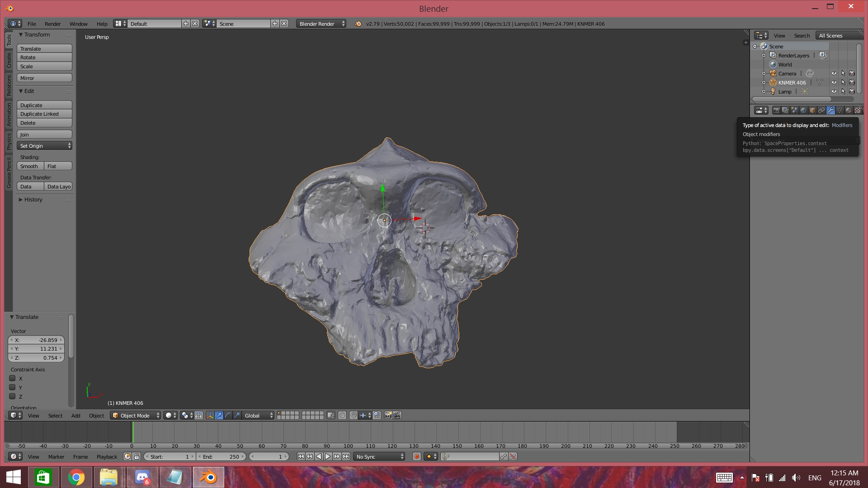Play the animation forward
Image resolution: width=868 pixels, height=488 pixels.
pos(328,456)
